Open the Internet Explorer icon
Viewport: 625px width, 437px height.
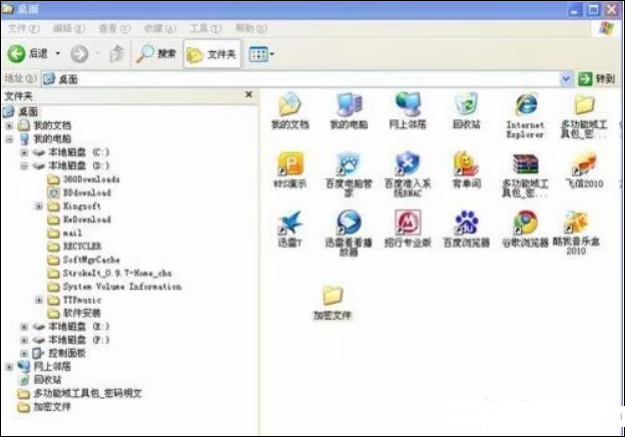click(x=524, y=106)
